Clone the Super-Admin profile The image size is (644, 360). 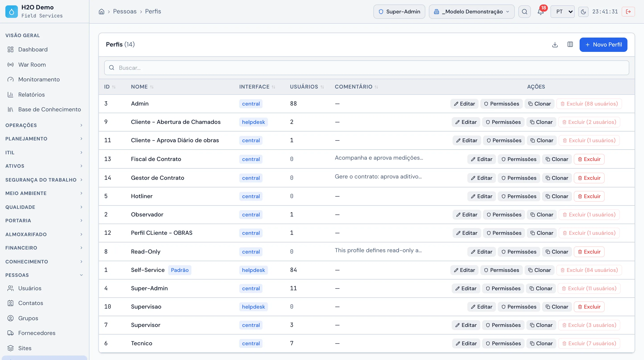point(541,288)
